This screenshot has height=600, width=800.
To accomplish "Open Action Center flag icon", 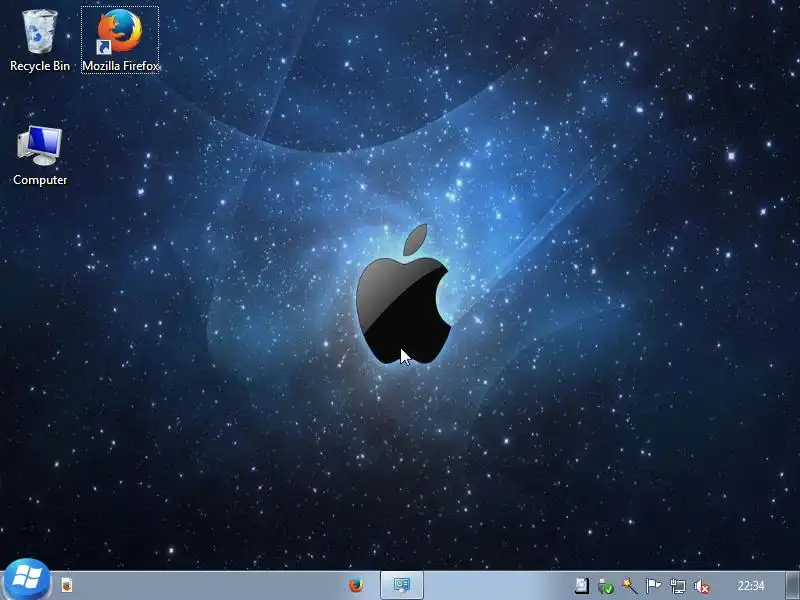I will (654, 586).
